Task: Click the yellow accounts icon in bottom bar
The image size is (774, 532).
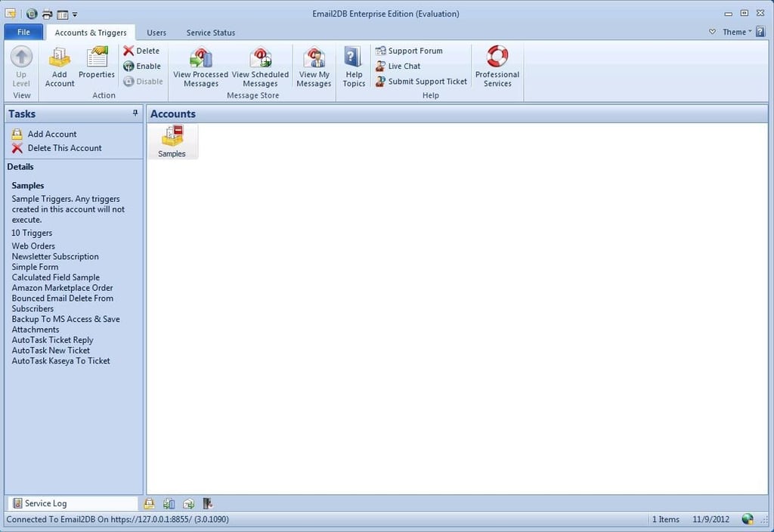Action: pyautogui.click(x=149, y=503)
